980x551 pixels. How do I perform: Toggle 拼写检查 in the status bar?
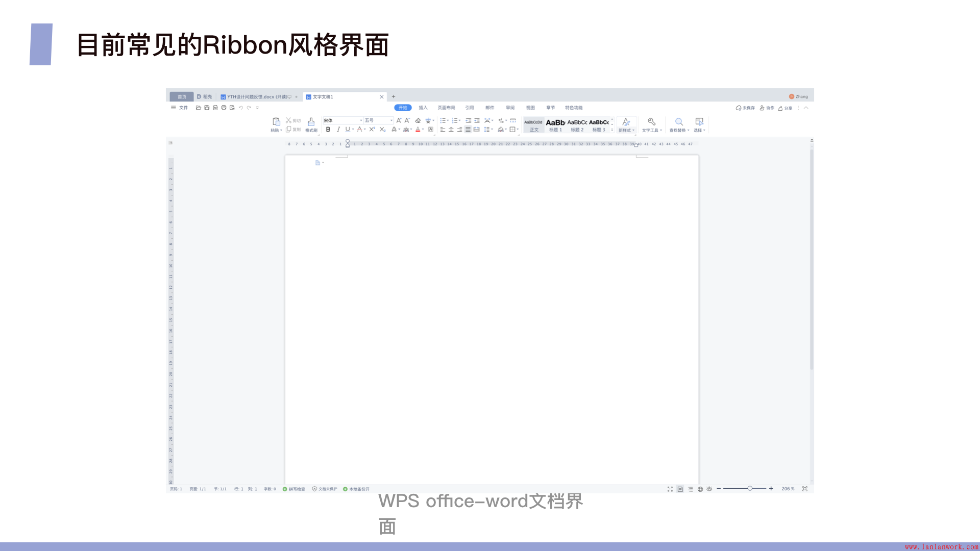294,489
